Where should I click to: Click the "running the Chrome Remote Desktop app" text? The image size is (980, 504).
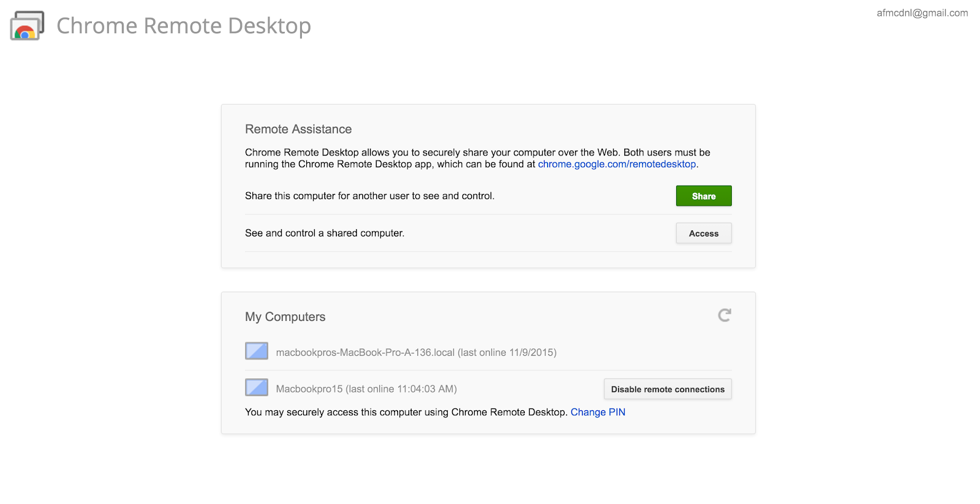(x=390, y=164)
